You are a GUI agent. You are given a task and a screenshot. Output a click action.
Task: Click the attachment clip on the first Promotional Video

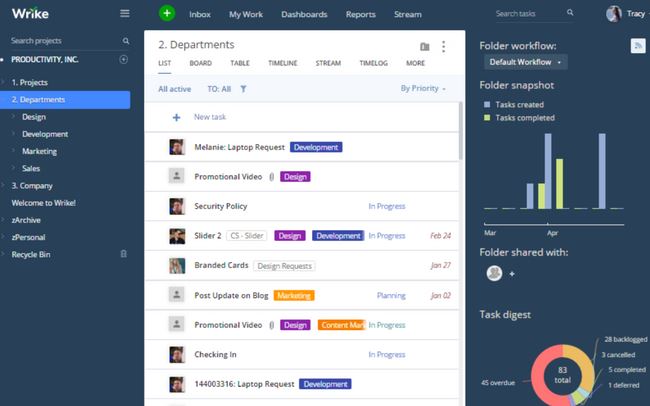[x=272, y=177]
